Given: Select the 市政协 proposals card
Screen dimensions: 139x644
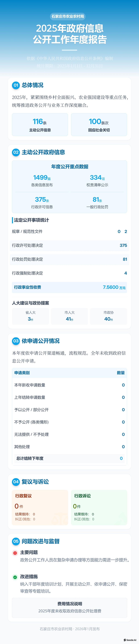Looking at the screenshot, I should 108,316.
